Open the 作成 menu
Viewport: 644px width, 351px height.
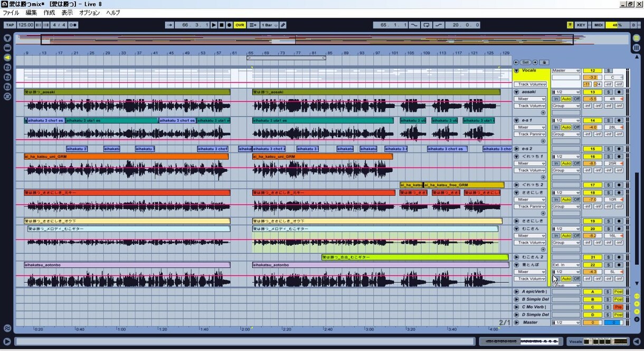click(49, 12)
